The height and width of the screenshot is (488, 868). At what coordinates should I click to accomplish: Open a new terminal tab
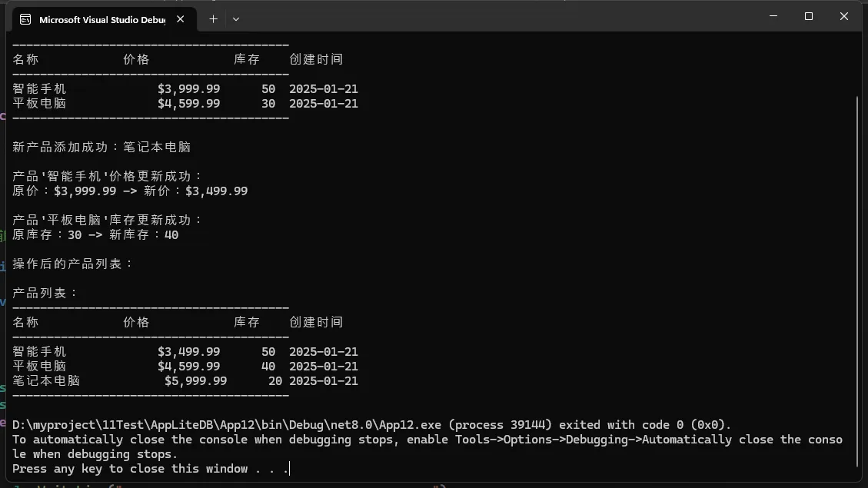[x=213, y=19]
